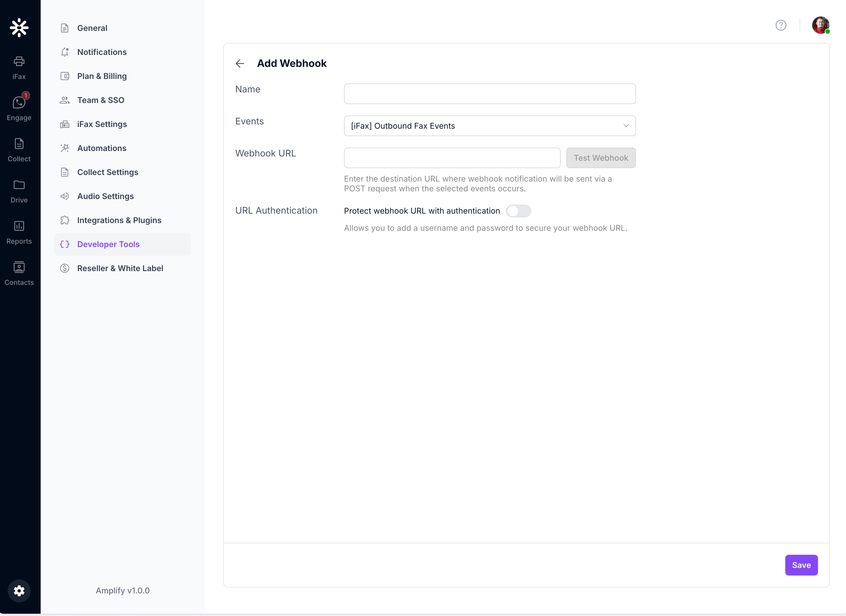Select Developer Tools menu item
This screenshot has height=616, width=846.
pos(122,244)
